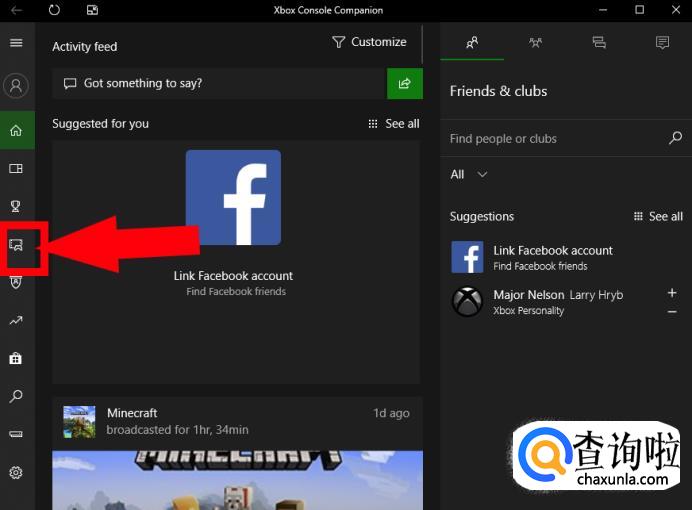The width and height of the screenshot is (692, 510).
Task: Select Activity alerts tab icon
Action: pyautogui.click(x=662, y=42)
